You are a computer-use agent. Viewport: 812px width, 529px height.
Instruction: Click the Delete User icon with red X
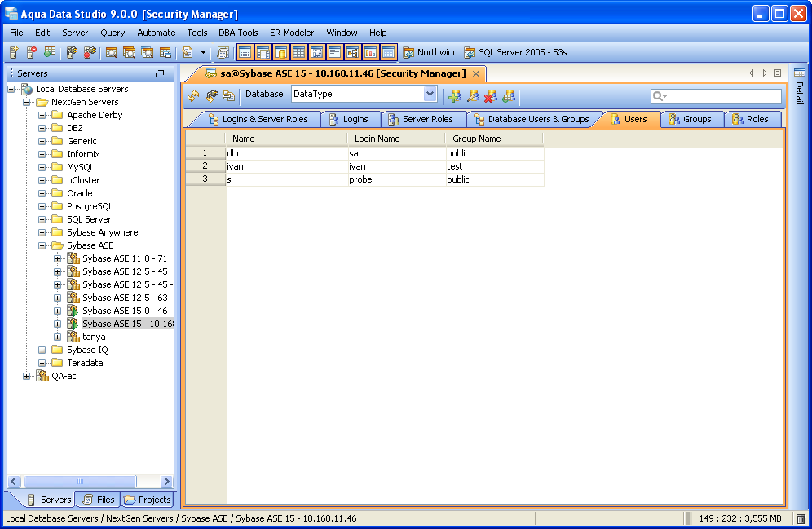pyautogui.click(x=491, y=95)
